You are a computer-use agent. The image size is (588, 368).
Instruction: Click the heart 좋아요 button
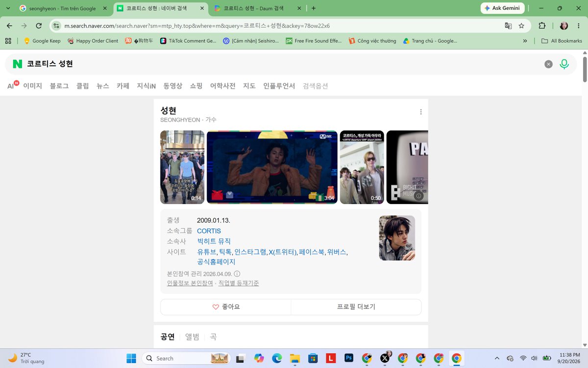click(x=226, y=307)
